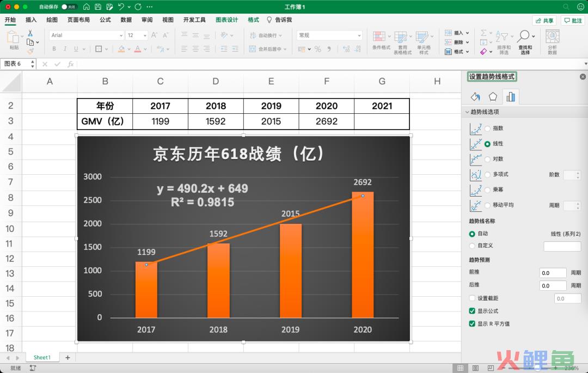This screenshot has height=373, width=588.
Task: Click the 批注 comments button
Action: (x=573, y=21)
